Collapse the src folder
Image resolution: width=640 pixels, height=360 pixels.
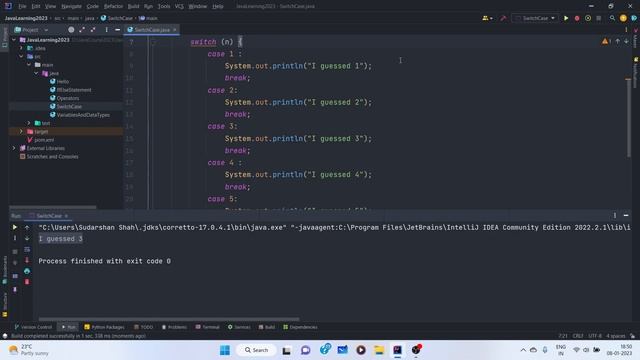pos(21,56)
